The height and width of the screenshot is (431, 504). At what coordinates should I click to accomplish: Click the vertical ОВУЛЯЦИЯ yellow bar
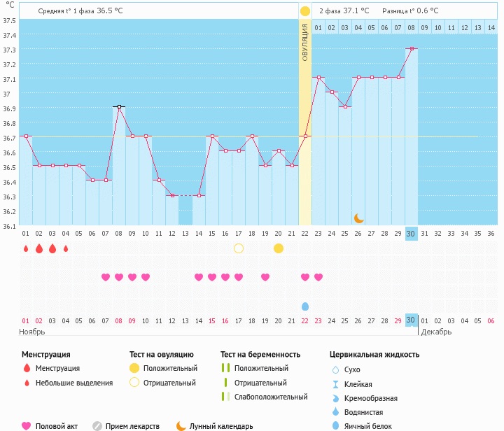point(305,122)
